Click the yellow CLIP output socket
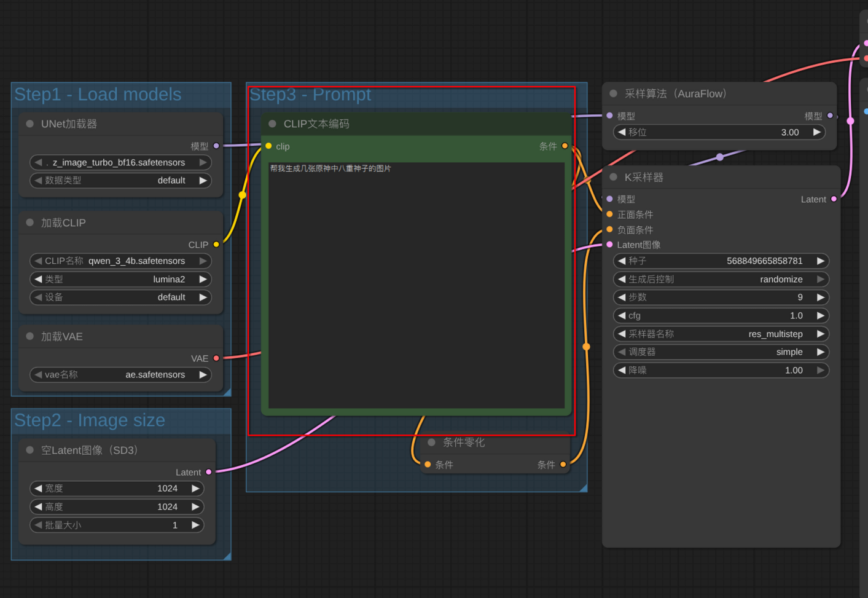The image size is (868, 598). [216, 245]
